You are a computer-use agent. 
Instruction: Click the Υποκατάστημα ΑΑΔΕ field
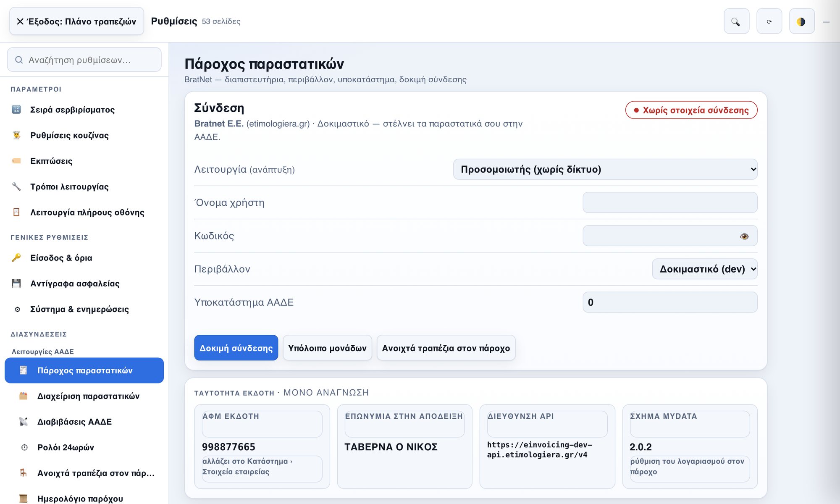coord(670,302)
